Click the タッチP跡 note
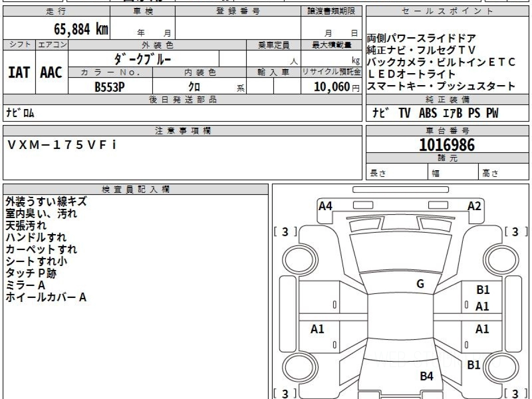Image resolution: width=532 pixels, height=399 pixels. 31,274
